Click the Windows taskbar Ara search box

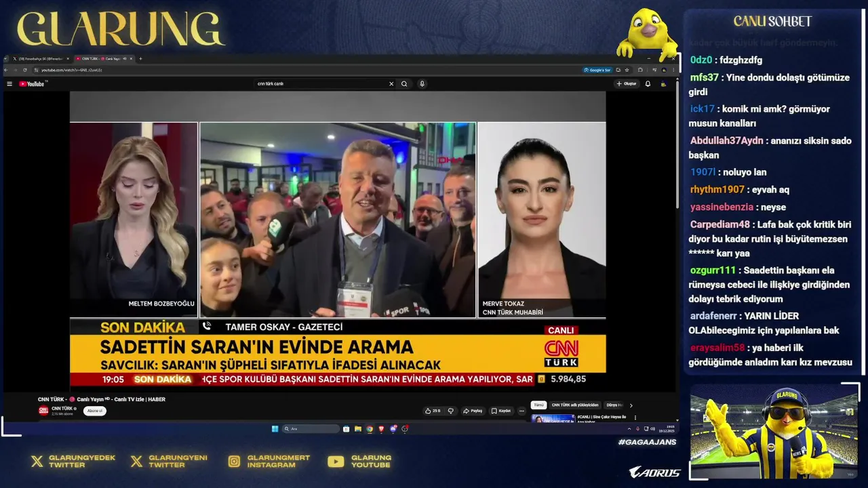pos(311,429)
